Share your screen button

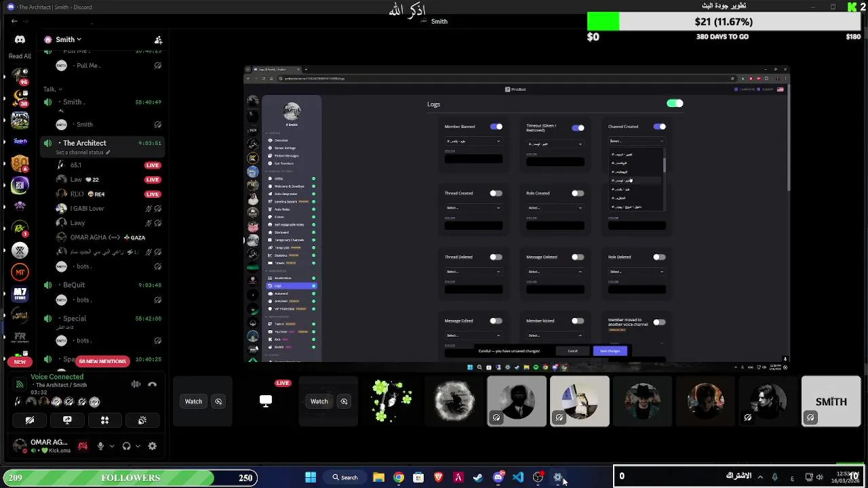pyautogui.click(x=67, y=420)
